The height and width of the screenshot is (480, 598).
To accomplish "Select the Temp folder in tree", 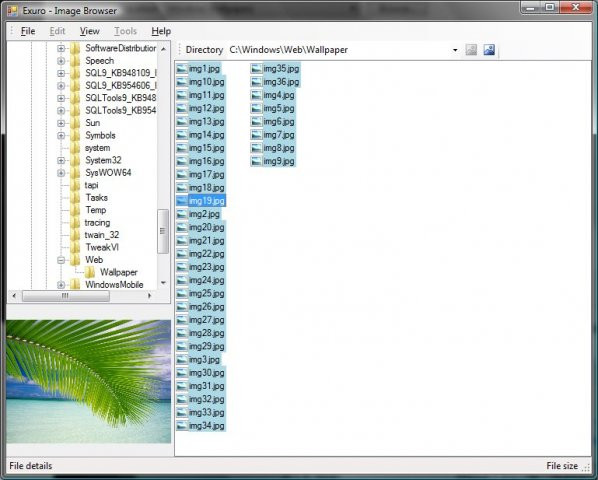I will point(96,210).
